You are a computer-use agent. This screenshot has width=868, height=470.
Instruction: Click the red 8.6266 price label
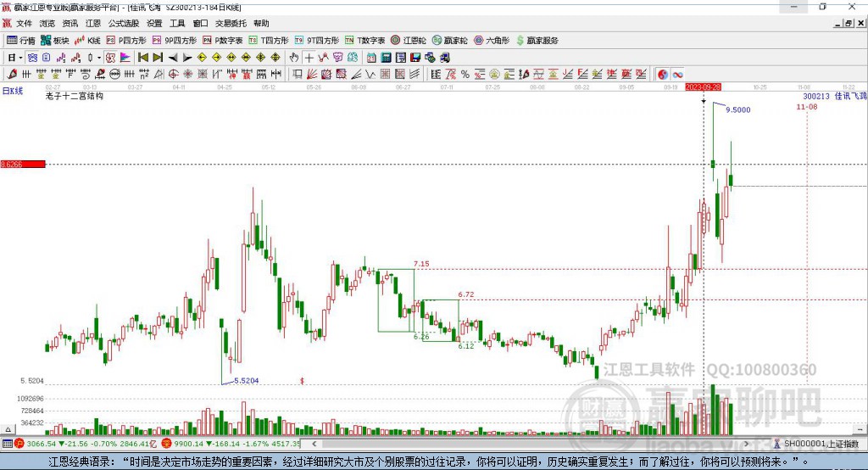tap(22, 164)
